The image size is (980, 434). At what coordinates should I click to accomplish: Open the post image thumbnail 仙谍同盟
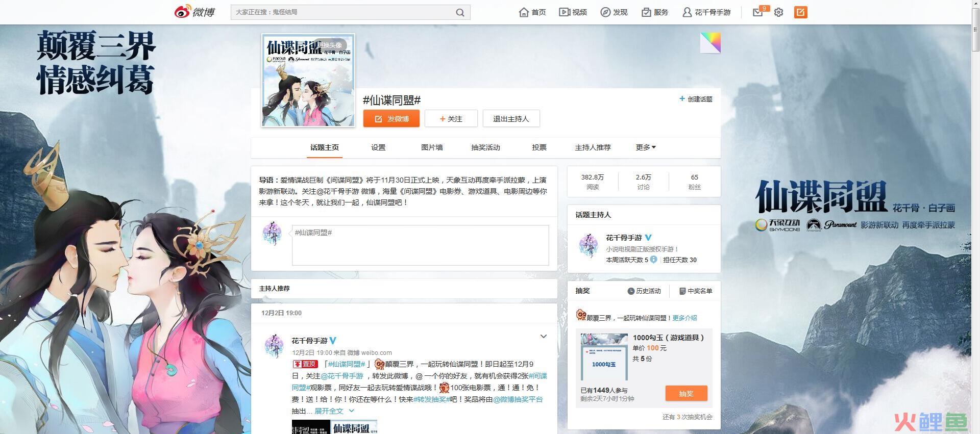[x=334, y=427]
